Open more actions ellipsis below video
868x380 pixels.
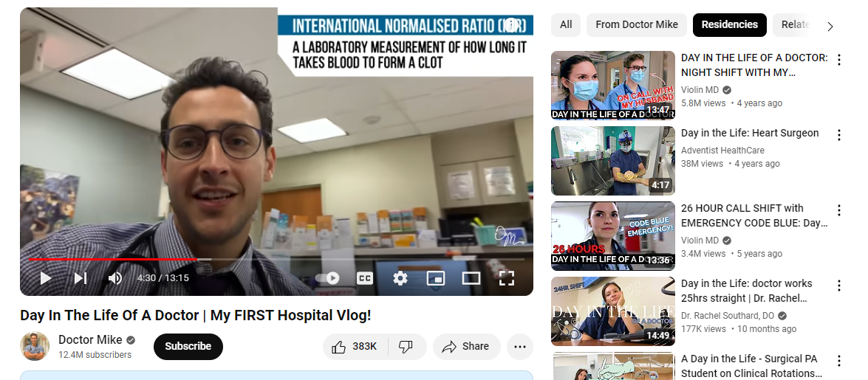(x=520, y=347)
